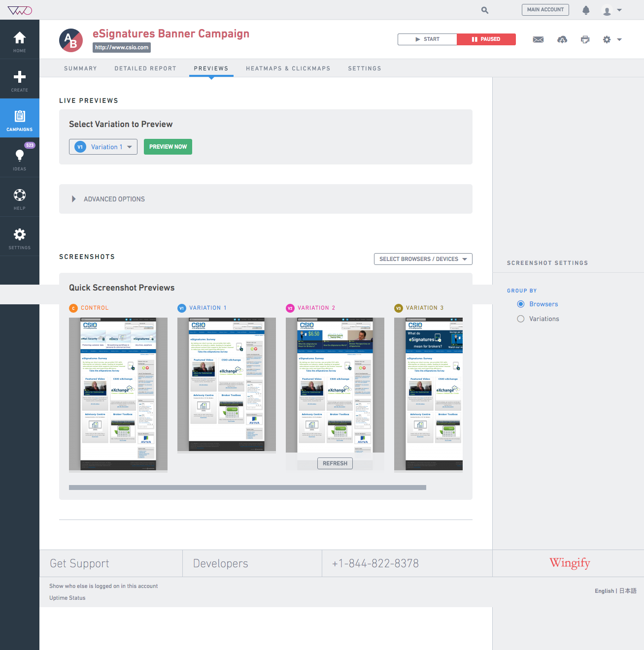Open Heatmaps & Clickmaps tab
This screenshot has height=650, width=644.
click(x=288, y=68)
